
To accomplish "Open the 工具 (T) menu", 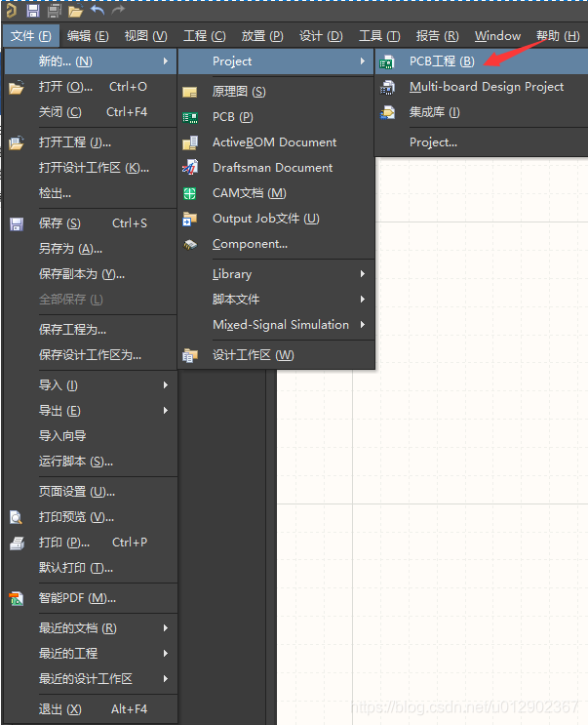I will pyautogui.click(x=379, y=35).
